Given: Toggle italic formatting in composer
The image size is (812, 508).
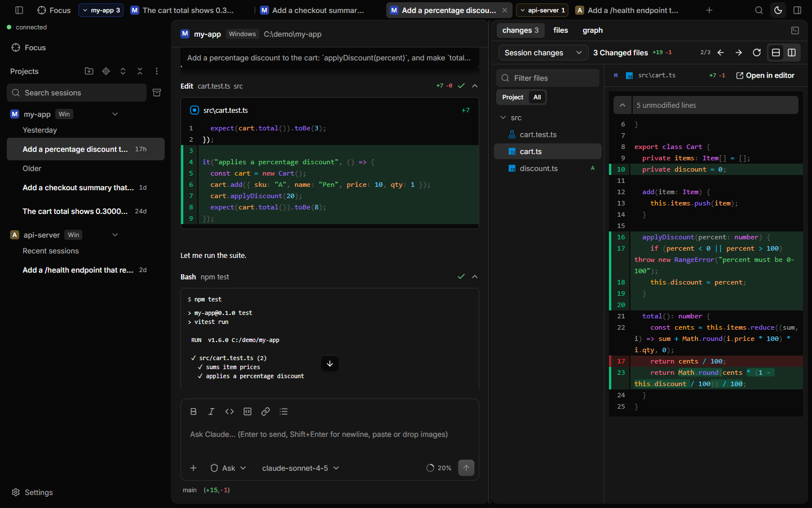Looking at the screenshot, I should (x=211, y=411).
